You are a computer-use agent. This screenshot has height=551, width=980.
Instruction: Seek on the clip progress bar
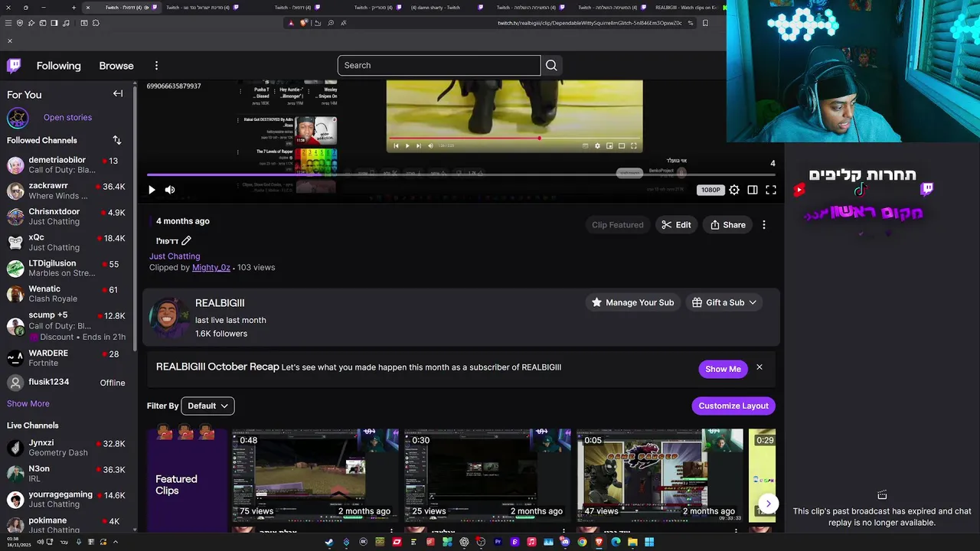(x=459, y=174)
